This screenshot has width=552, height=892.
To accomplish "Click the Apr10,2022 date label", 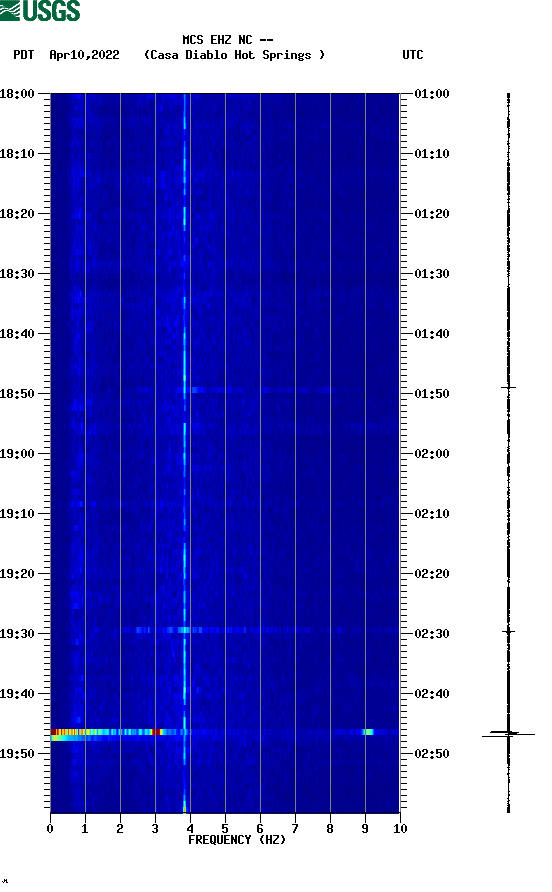I will [84, 55].
